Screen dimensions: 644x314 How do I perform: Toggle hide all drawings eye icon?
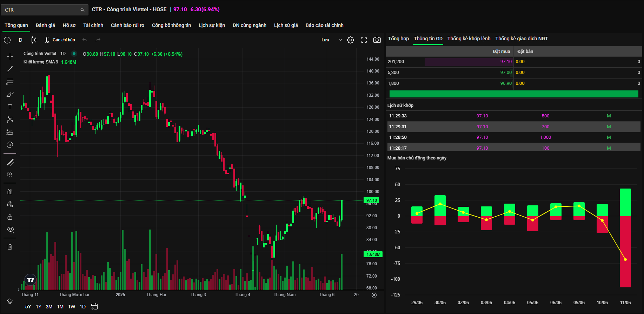pos(10,230)
